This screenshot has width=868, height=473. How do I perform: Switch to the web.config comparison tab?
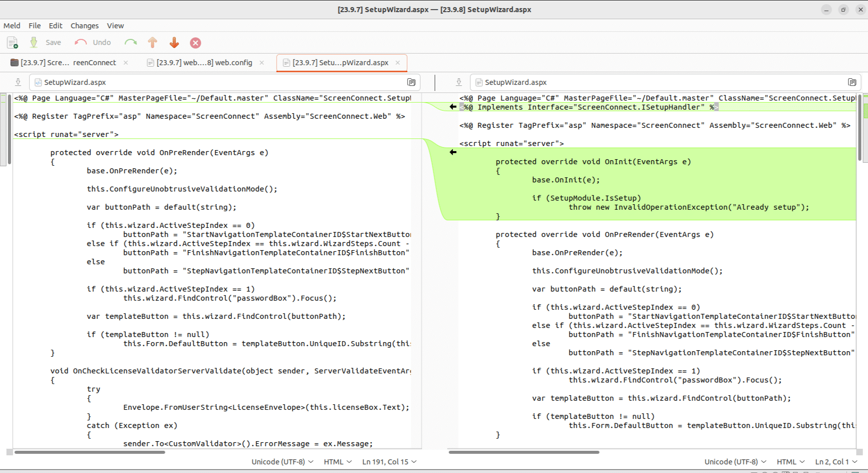point(205,62)
